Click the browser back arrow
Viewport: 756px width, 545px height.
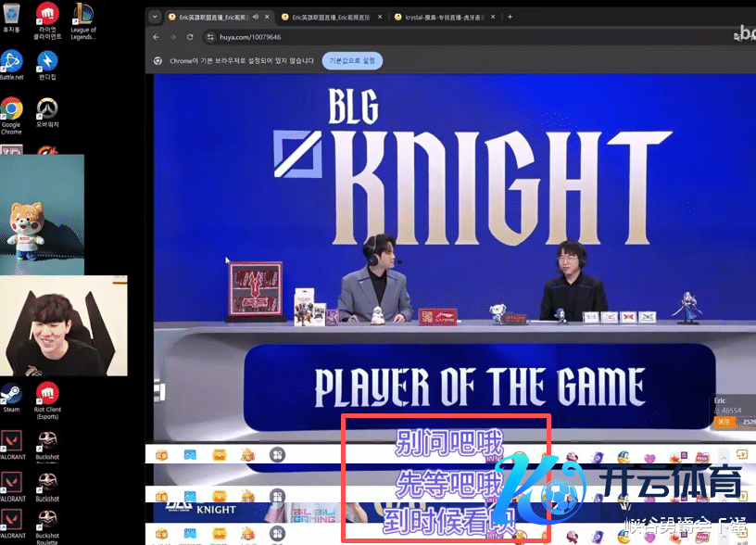(156, 36)
